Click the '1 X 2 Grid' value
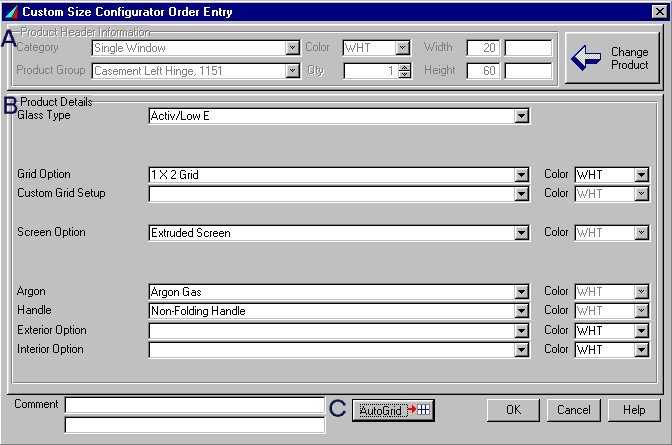Image resolution: width=672 pixels, height=445 pixels. [x=174, y=175]
